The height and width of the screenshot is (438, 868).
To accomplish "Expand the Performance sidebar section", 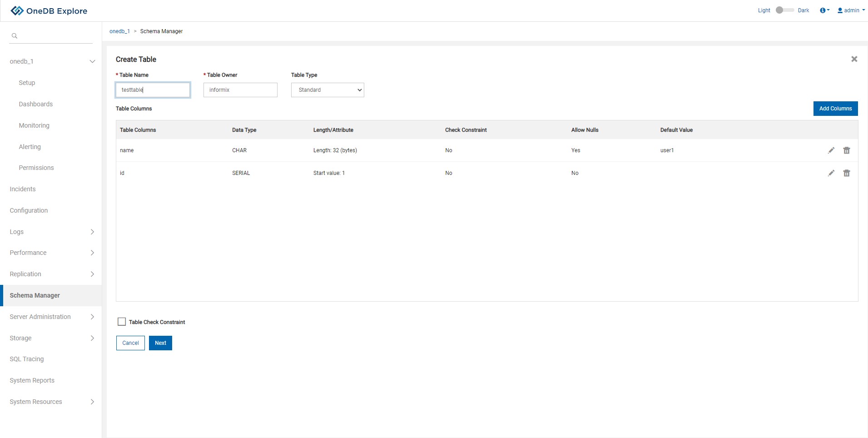I will pyautogui.click(x=92, y=253).
